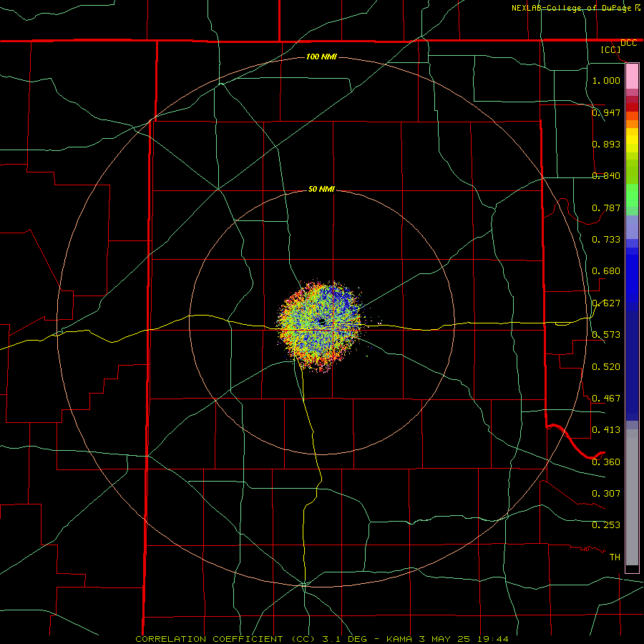Click the 100 NMI range ring label
The height and width of the screenshot is (644, 644).
(321, 57)
